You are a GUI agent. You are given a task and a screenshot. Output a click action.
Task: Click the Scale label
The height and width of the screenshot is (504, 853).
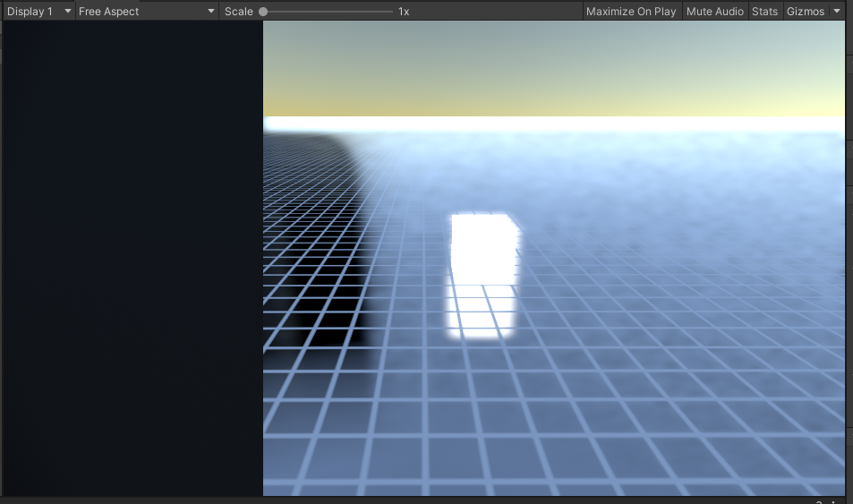239,12
